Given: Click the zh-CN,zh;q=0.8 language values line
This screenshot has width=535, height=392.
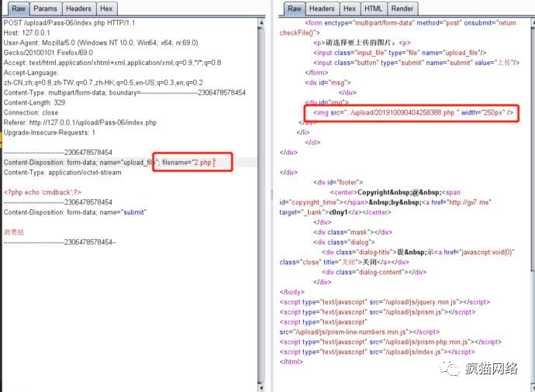Looking at the screenshot, I should click(x=103, y=82).
